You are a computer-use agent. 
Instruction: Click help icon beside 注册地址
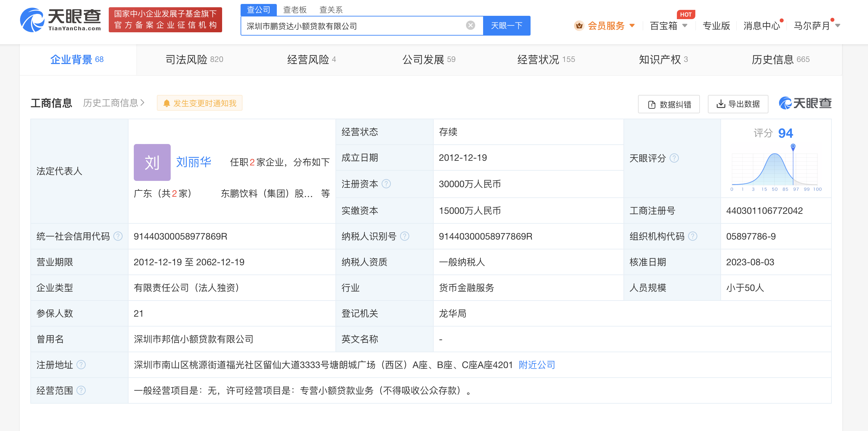[x=81, y=365]
